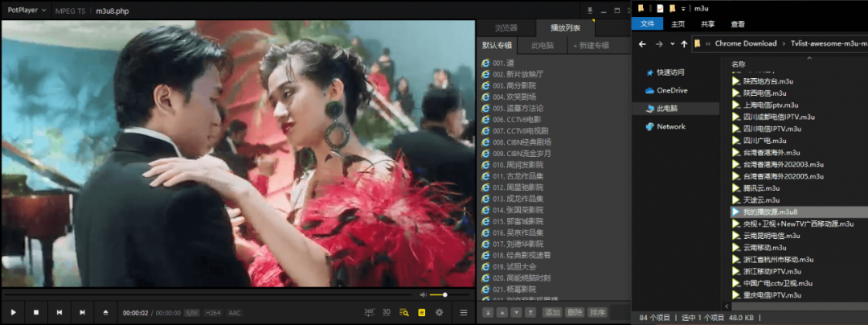Click the icon beside 014. 张国荣影院

point(485,210)
